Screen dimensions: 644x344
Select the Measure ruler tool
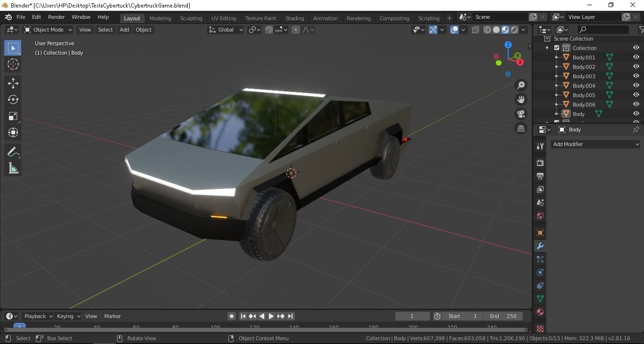pyautogui.click(x=13, y=168)
